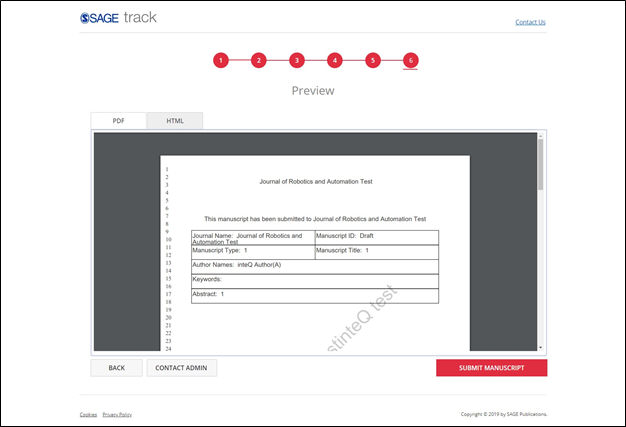Go to step 4 circle
This screenshot has width=626, height=427.
click(x=335, y=60)
